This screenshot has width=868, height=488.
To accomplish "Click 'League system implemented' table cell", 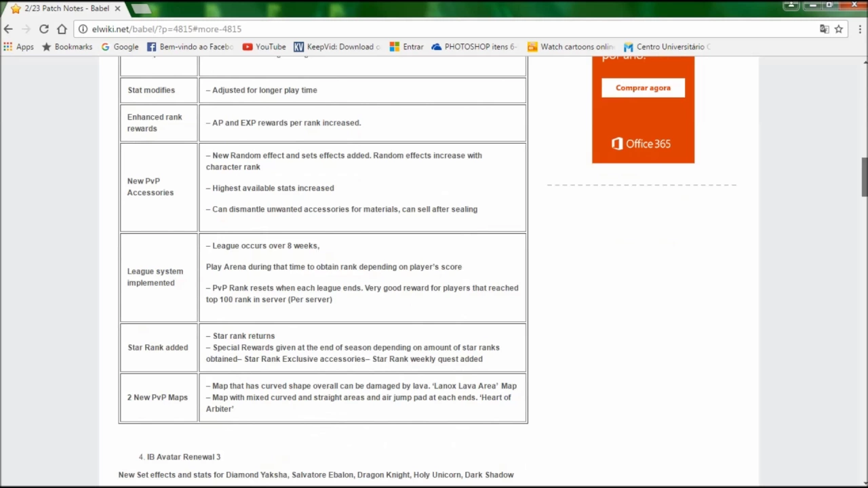I will pyautogui.click(x=159, y=277).
